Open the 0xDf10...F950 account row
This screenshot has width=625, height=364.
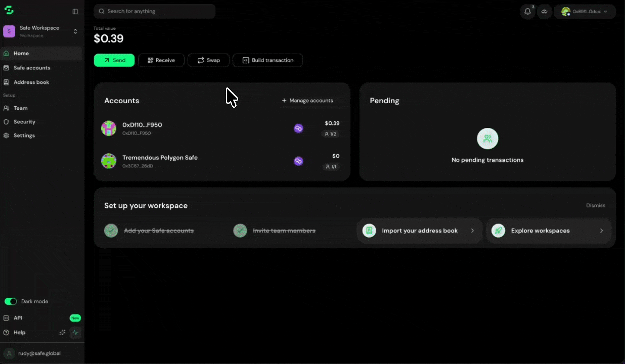pyautogui.click(x=222, y=128)
